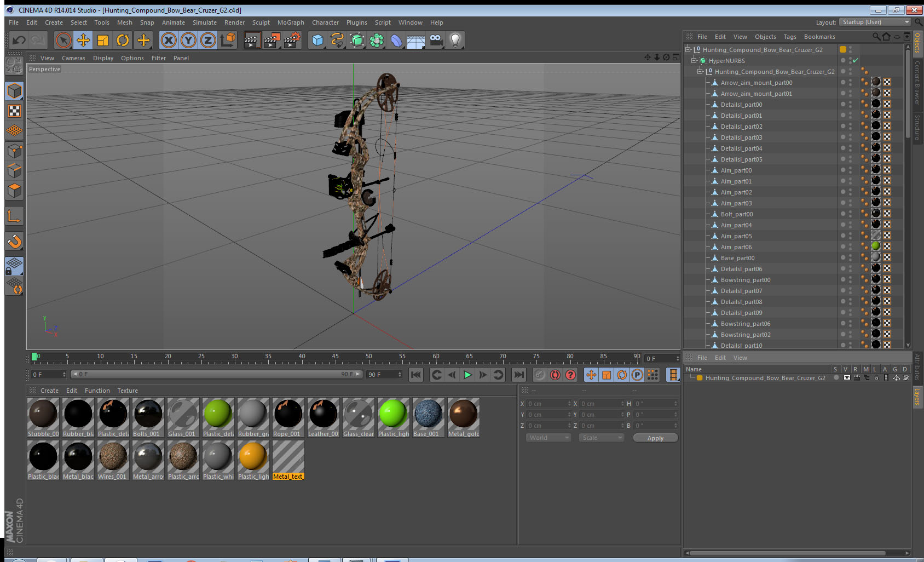Go to end of animation
Image resolution: width=924 pixels, height=562 pixels.
click(518, 375)
